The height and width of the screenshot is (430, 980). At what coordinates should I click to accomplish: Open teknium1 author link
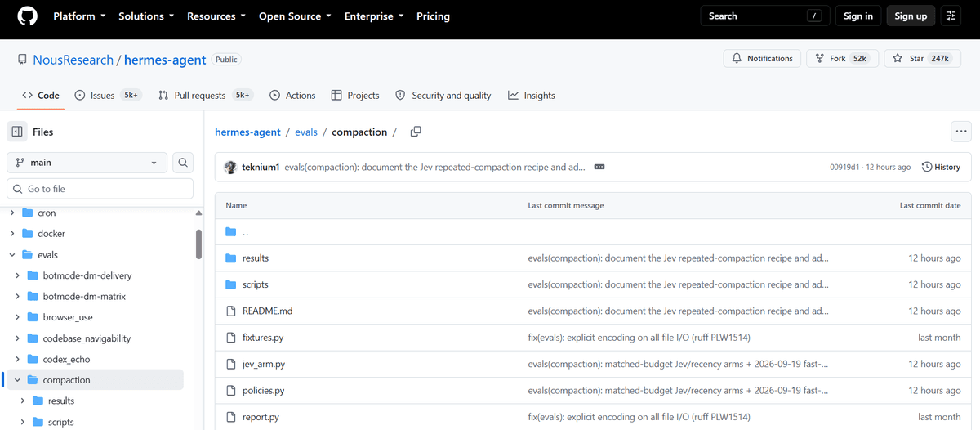[x=261, y=167]
